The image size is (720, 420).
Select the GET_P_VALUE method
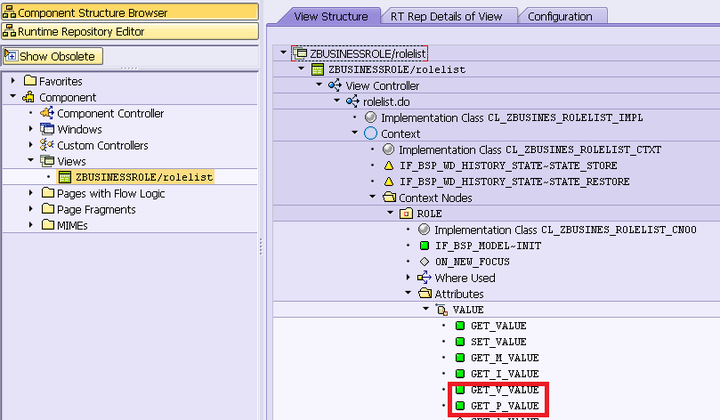[497, 406]
